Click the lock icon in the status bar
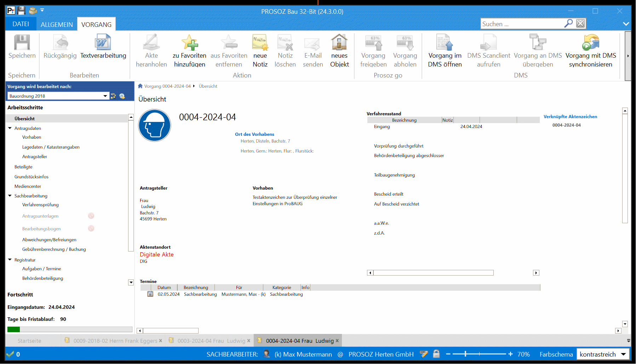636x364 pixels. tap(436, 354)
